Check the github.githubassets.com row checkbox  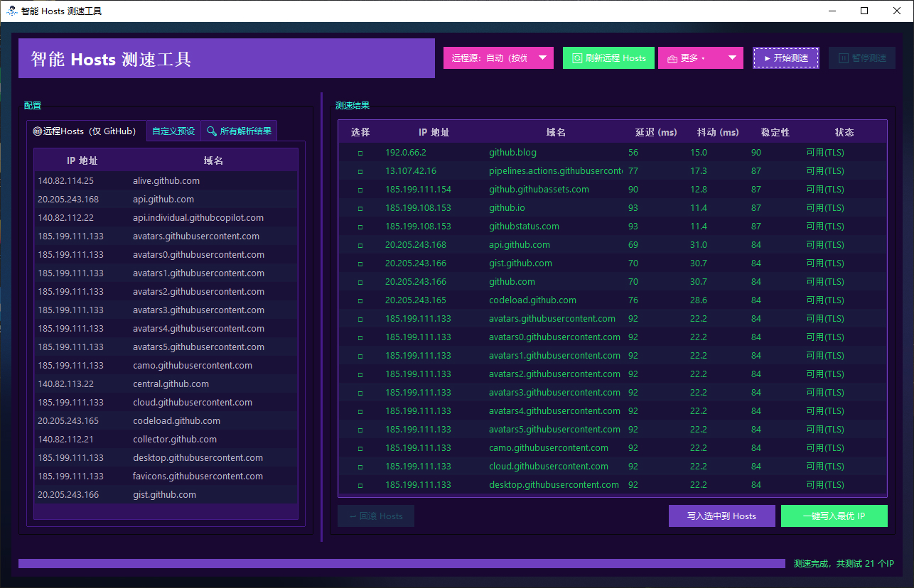[x=360, y=190]
